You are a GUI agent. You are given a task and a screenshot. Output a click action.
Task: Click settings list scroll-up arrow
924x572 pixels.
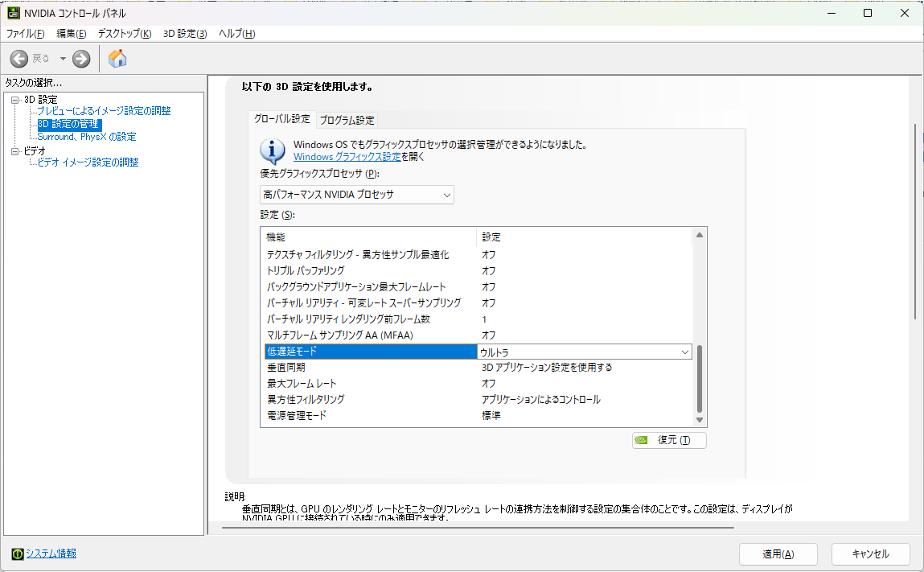click(700, 235)
